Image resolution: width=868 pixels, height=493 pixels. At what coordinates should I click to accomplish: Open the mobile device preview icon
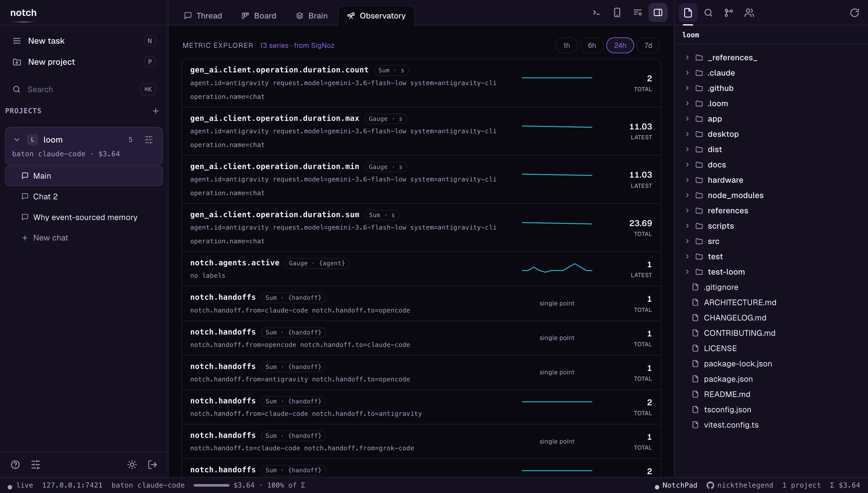[x=617, y=13]
